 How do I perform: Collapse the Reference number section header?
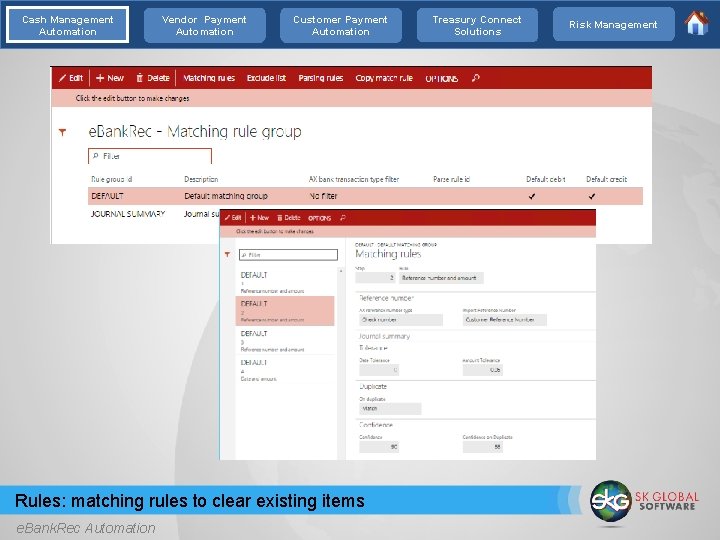pos(386,298)
